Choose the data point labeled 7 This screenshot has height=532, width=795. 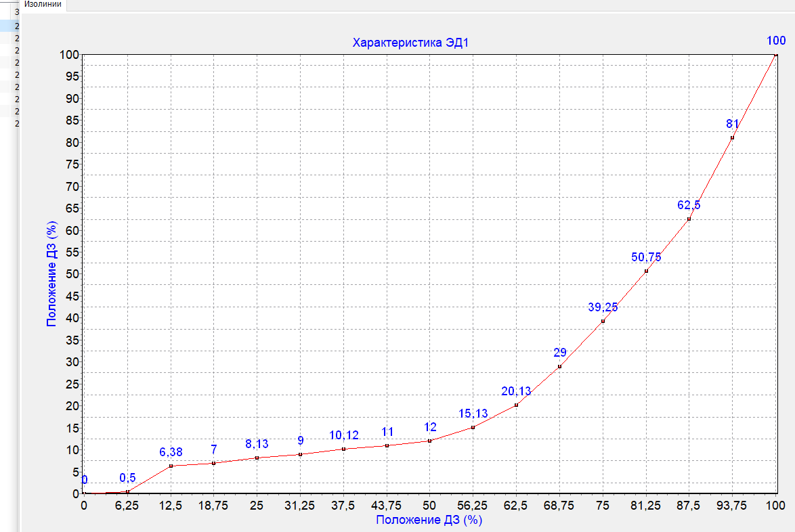213,463
